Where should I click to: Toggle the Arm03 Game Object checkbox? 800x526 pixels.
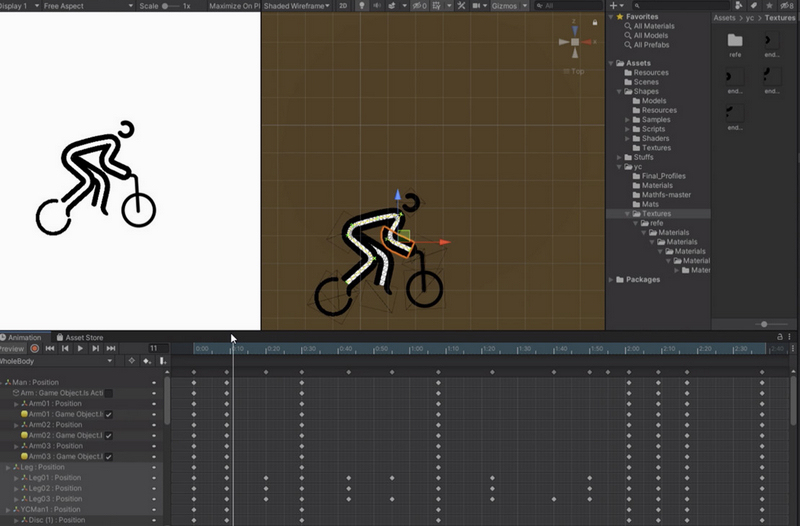(108, 457)
